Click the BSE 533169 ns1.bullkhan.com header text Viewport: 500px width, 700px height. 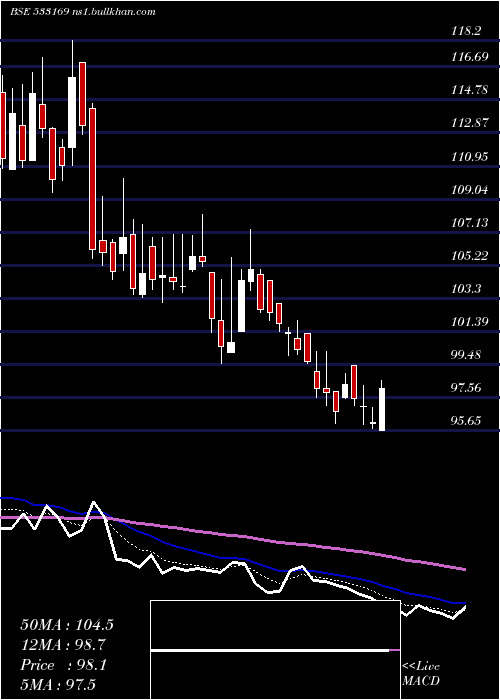tap(83, 12)
